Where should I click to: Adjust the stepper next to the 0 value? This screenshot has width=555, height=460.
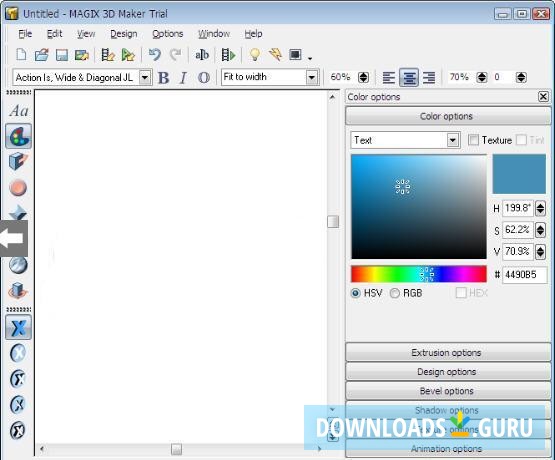pyautogui.click(x=521, y=77)
